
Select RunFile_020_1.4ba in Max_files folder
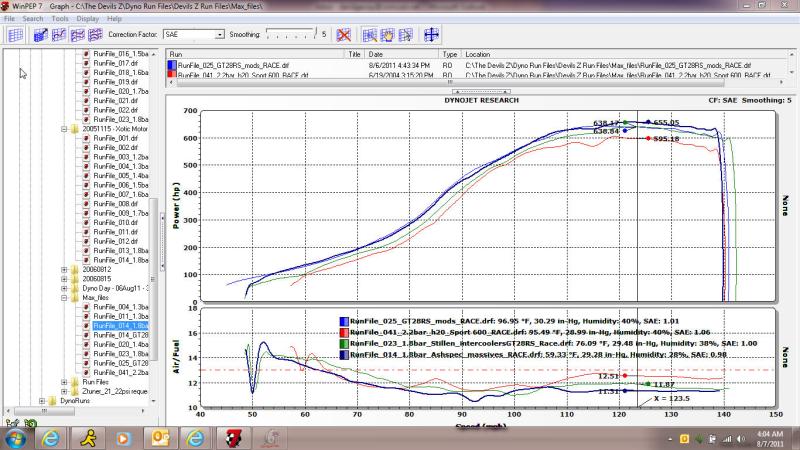point(120,344)
